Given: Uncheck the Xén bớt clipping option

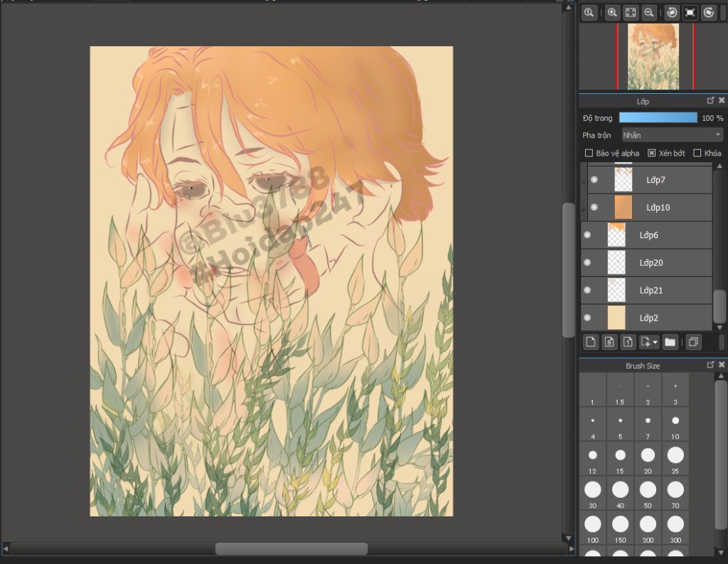Looking at the screenshot, I should click(x=651, y=153).
